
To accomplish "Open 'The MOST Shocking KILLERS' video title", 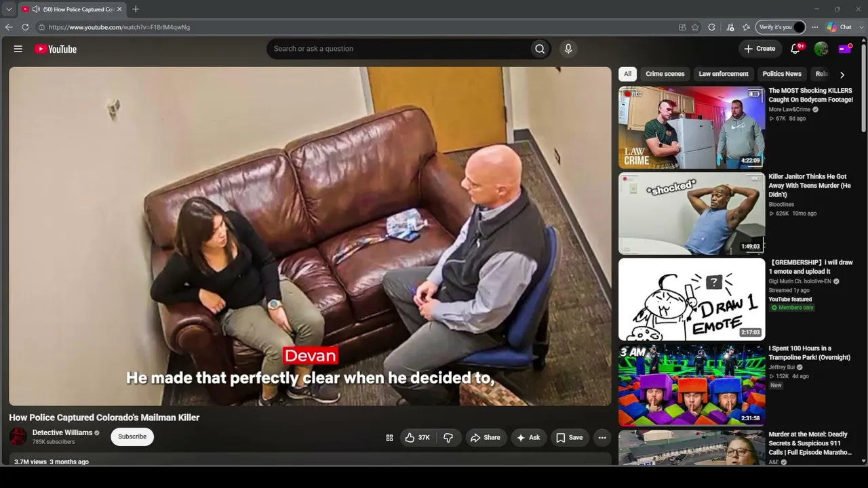I will (x=811, y=95).
